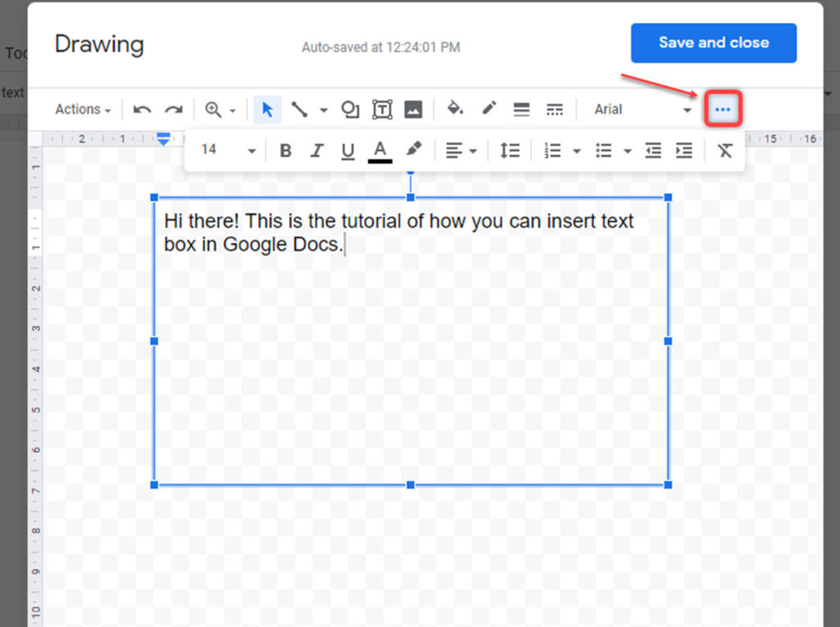This screenshot has height=627, width=840.
Task: Select the Shape tool icon
Action: [x=350, y=109]
